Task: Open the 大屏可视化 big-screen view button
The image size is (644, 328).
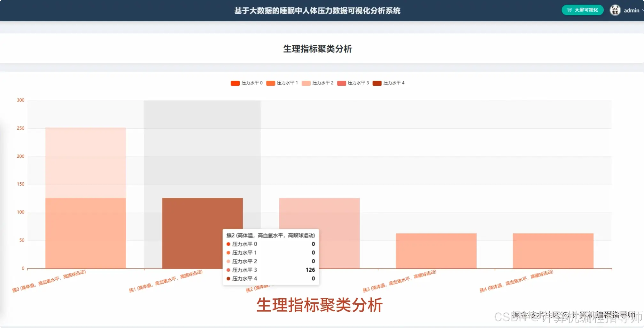Action: pos(582,10)
